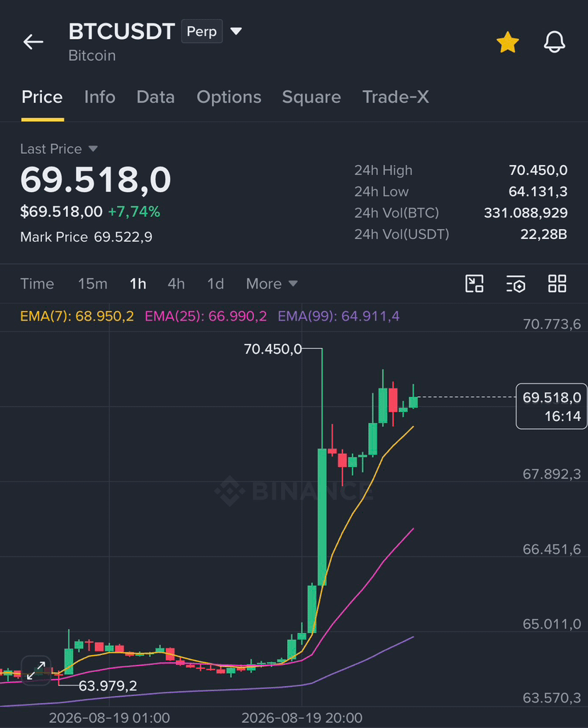Click the 2026-08-19 01:00 time axis label

click(x=109, y=718)
